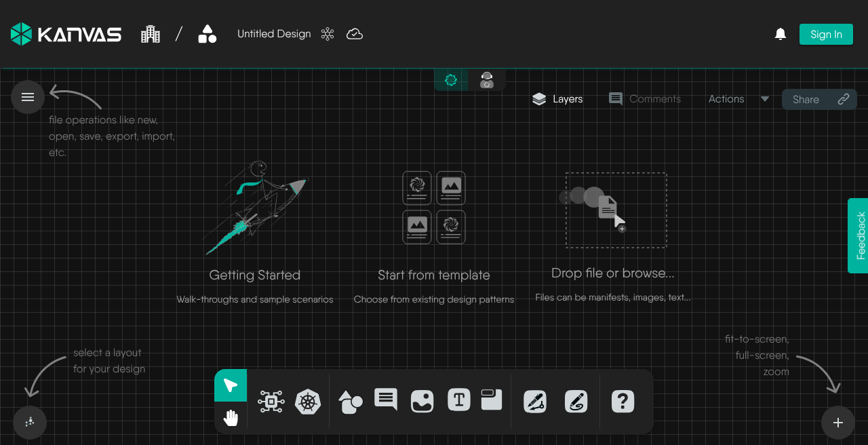The width and height of the screenshot is (868, 445).
Task: Open the Layers panel
Action: 557,99
